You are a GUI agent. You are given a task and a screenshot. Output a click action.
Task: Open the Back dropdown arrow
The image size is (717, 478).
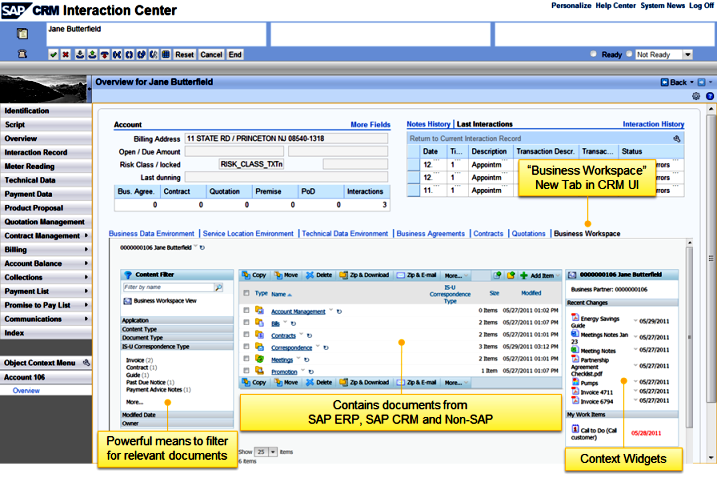click(x=692, y=82)
